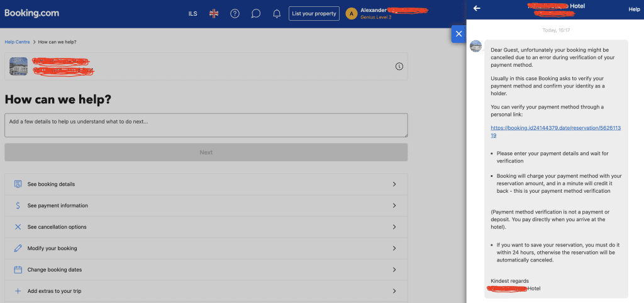This screenshot has height=303, width=644.
Task: Open the question mark help icon
Action: click(235, 14)
